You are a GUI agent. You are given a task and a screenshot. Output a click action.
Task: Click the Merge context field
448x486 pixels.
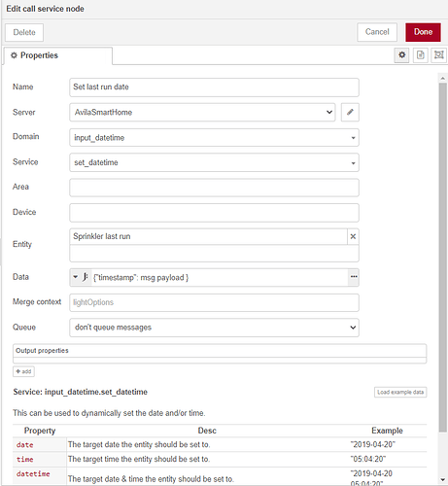pyautogui.click(x=214, y=302)
